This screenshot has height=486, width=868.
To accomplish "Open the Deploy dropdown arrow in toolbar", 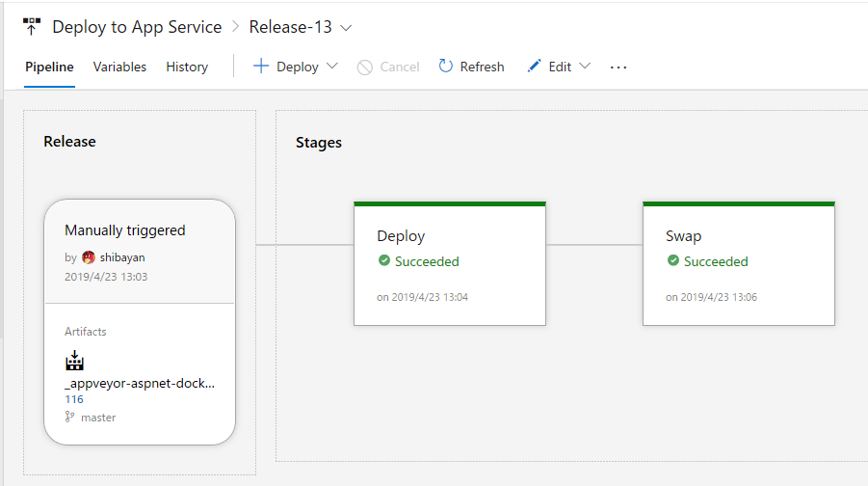I will [332, 67].
